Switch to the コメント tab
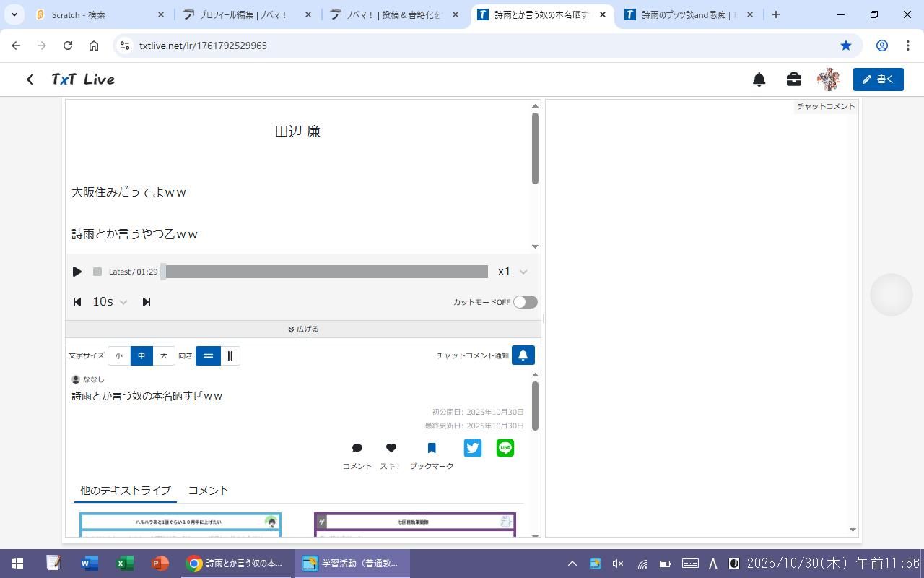924x578 pixels. [x=209, y=491]
